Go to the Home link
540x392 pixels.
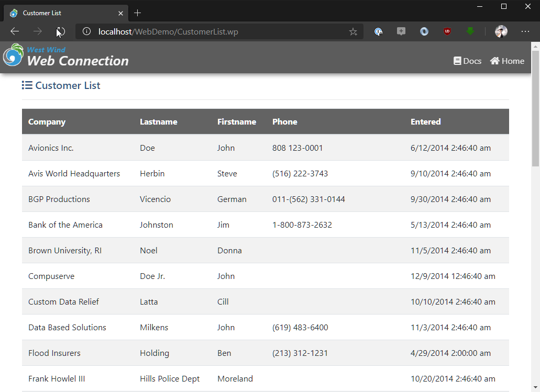click(x=508, y=61)
